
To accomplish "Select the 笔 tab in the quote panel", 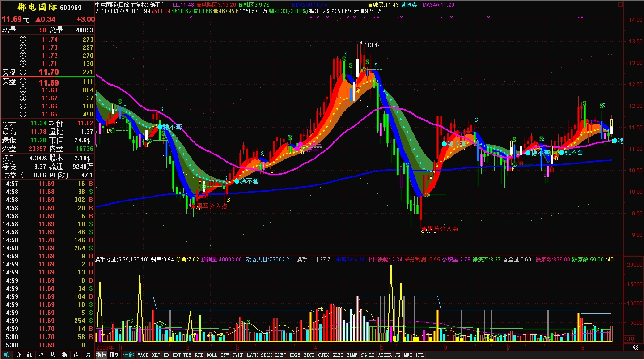I will (x=6, y=355).
